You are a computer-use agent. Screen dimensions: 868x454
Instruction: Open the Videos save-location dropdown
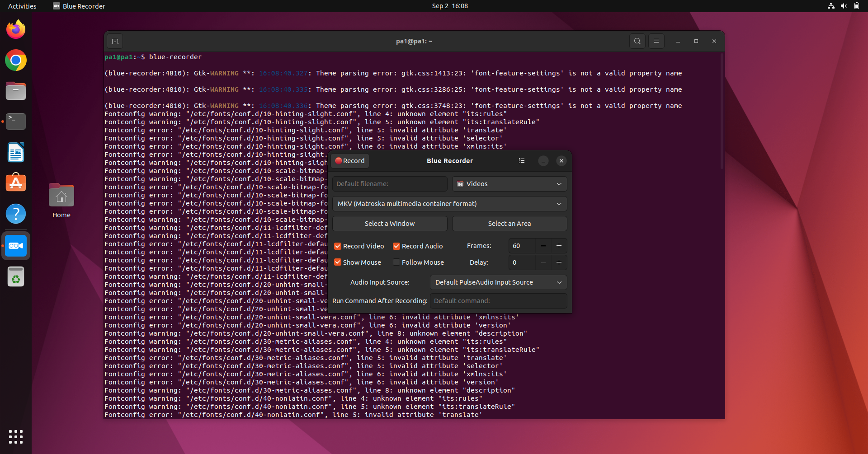[509, 184]
